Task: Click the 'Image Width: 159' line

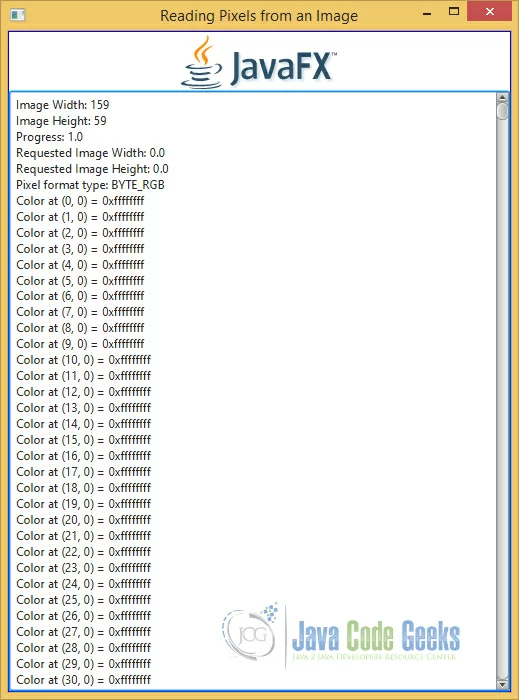Action: (x=62, y=105)
